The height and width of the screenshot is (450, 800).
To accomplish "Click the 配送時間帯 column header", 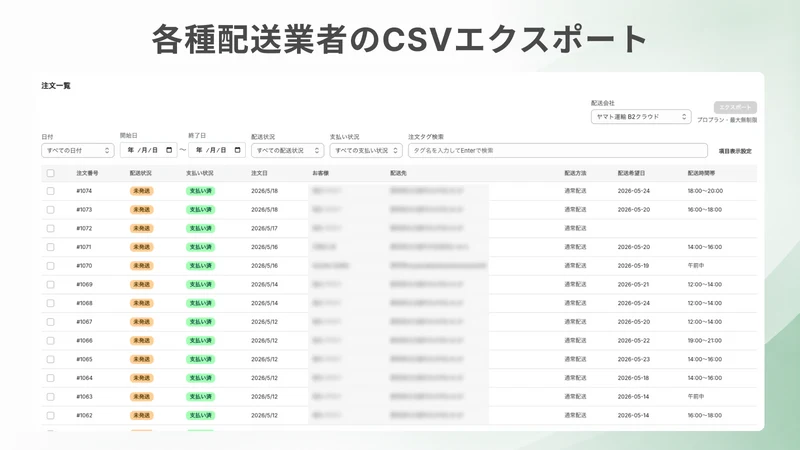I will point(701,173).
